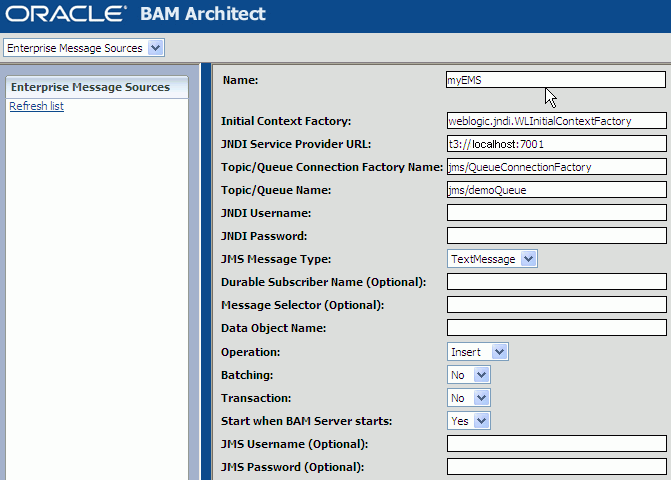
Task: Click the Operation: label
Action: click(x=250, y=352)
